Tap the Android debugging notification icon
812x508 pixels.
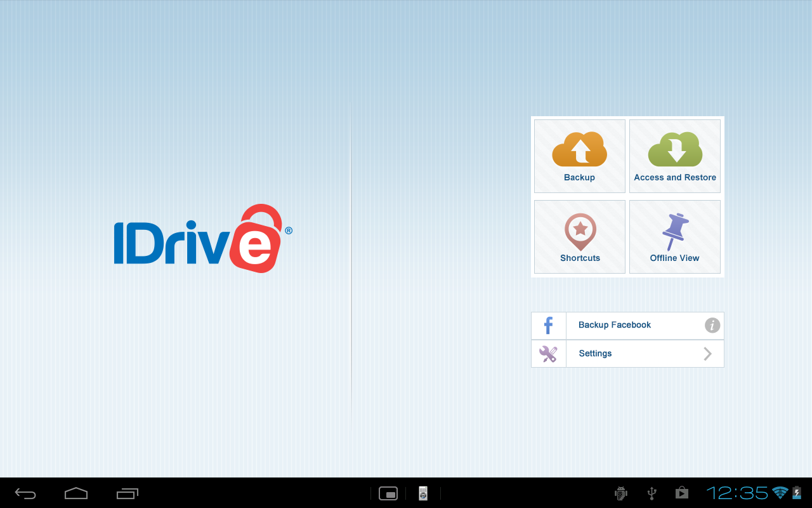621,493
